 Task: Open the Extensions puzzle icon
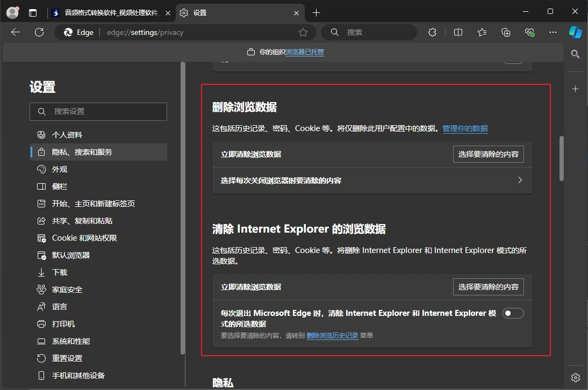coord(432,32)
